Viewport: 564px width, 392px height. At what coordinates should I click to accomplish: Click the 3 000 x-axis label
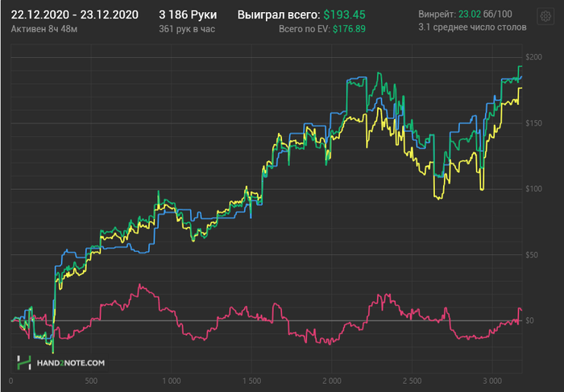pos(492,381)
